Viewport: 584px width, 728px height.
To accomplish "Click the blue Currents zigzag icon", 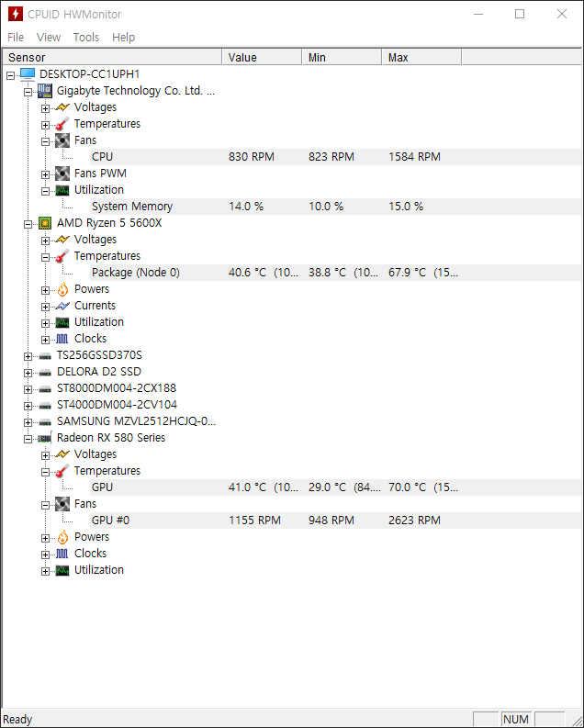I will pos(62,306).
